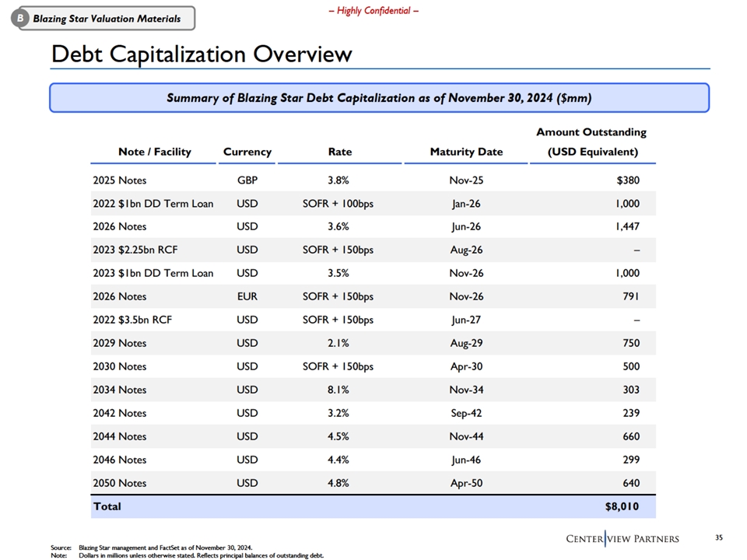Click the $8,010 total amount

[x=621, y=506]
